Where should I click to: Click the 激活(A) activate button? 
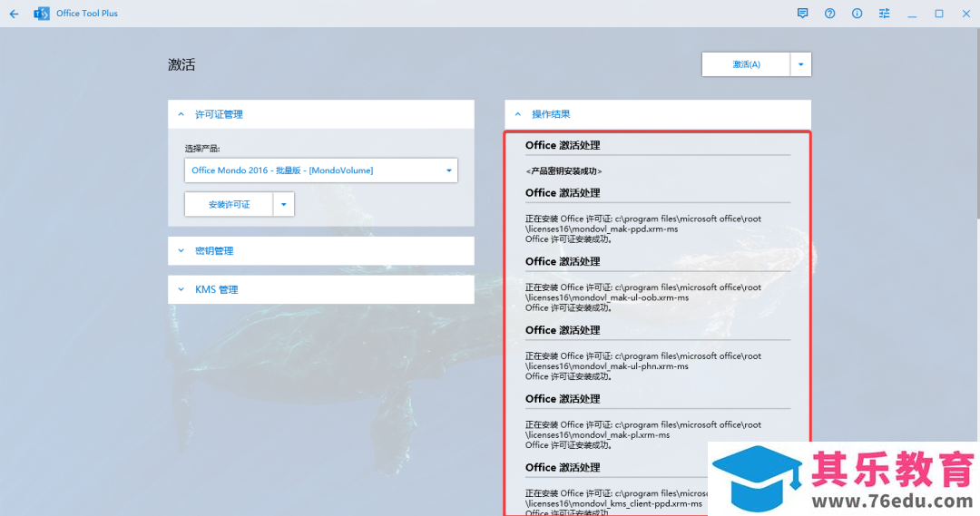[746, 64]
